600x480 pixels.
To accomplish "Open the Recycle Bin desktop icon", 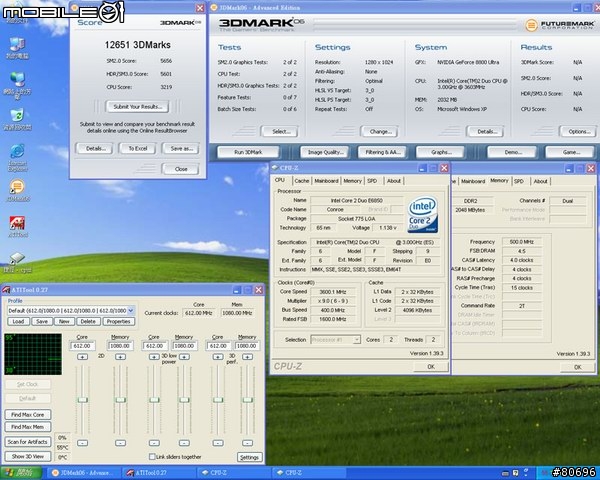I will (17, 115).
